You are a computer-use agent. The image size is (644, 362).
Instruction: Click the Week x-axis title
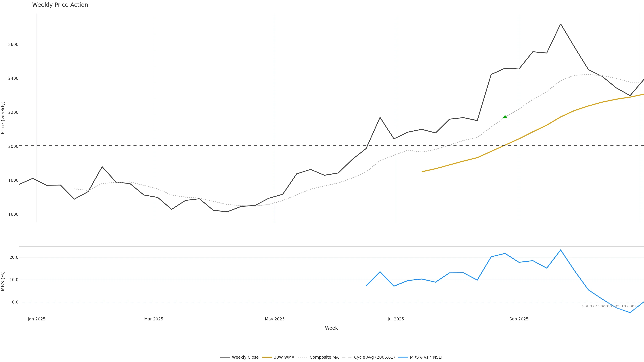(331, 328)
